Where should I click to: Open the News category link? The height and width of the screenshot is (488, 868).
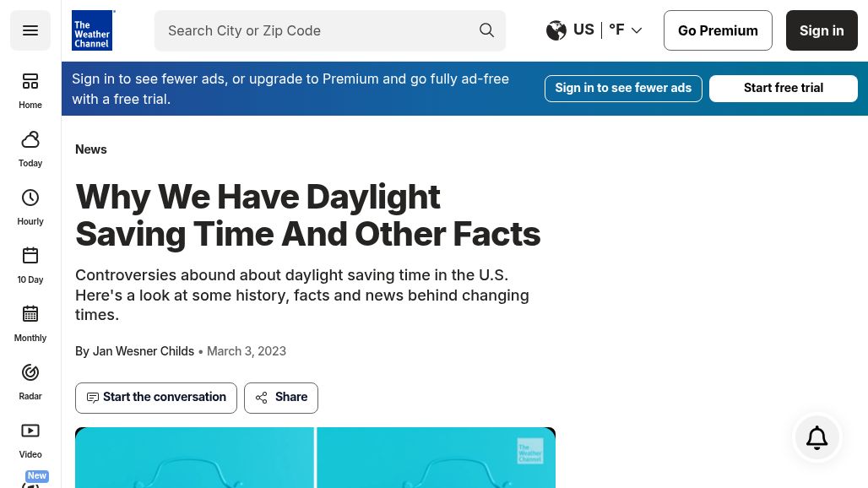tap(91, 149)
